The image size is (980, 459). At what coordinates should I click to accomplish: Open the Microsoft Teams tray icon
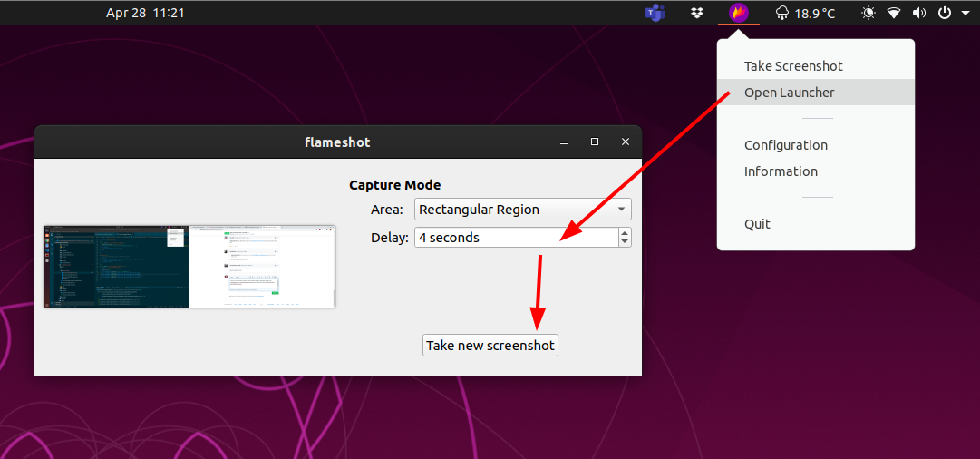[655, 13]
